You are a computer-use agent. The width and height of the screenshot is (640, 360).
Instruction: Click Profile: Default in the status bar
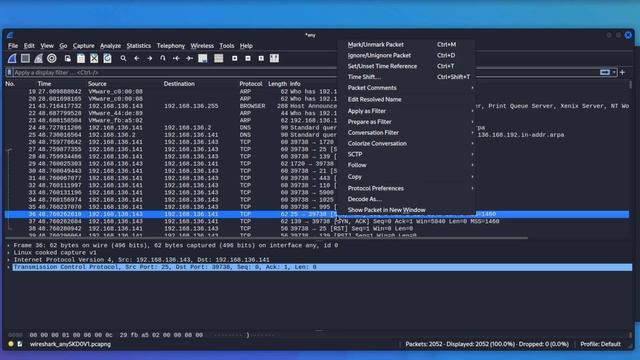pyautogui.click(x=600, y=344)
